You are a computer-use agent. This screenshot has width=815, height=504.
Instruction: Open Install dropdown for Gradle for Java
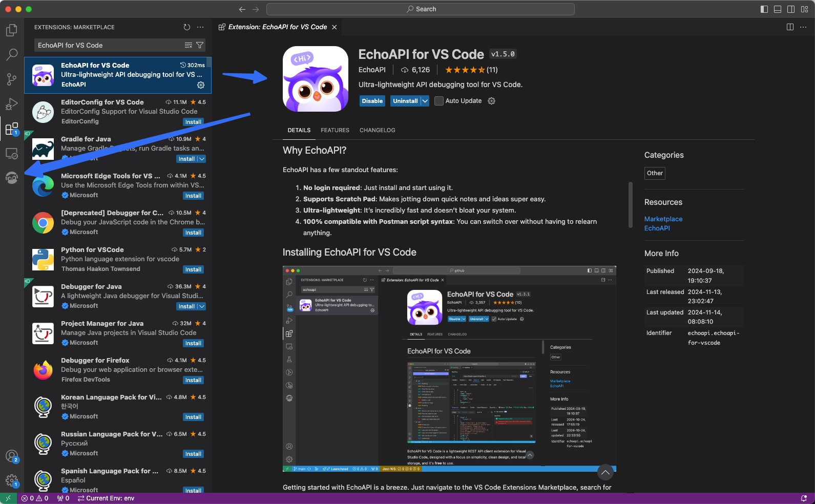pos(202,159)
